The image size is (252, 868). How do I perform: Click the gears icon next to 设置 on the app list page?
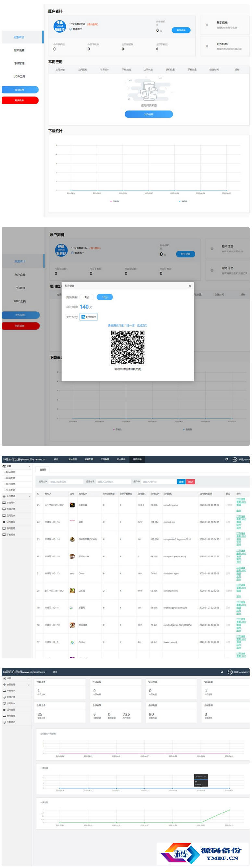point(4,466)
